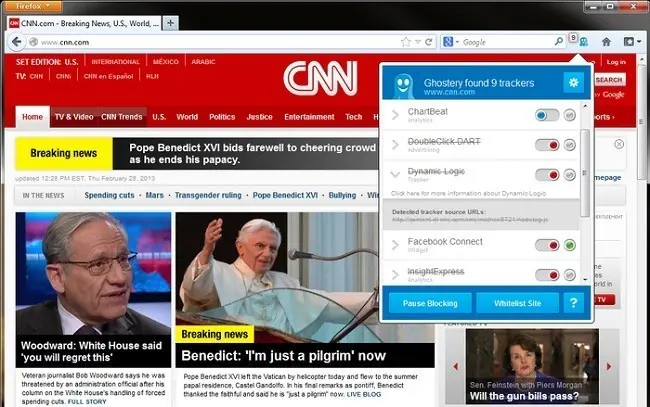Click the Ghostery tracker list scrollbar
This screenshot has width=650, height=407.
click(585, 173)
